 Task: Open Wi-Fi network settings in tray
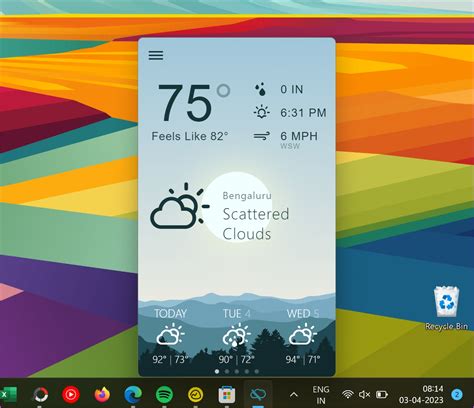[x=347, y=395]
